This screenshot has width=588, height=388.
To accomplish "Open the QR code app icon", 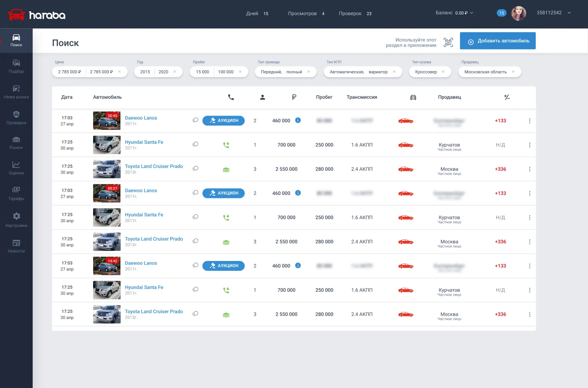I will tap(448, 42).
